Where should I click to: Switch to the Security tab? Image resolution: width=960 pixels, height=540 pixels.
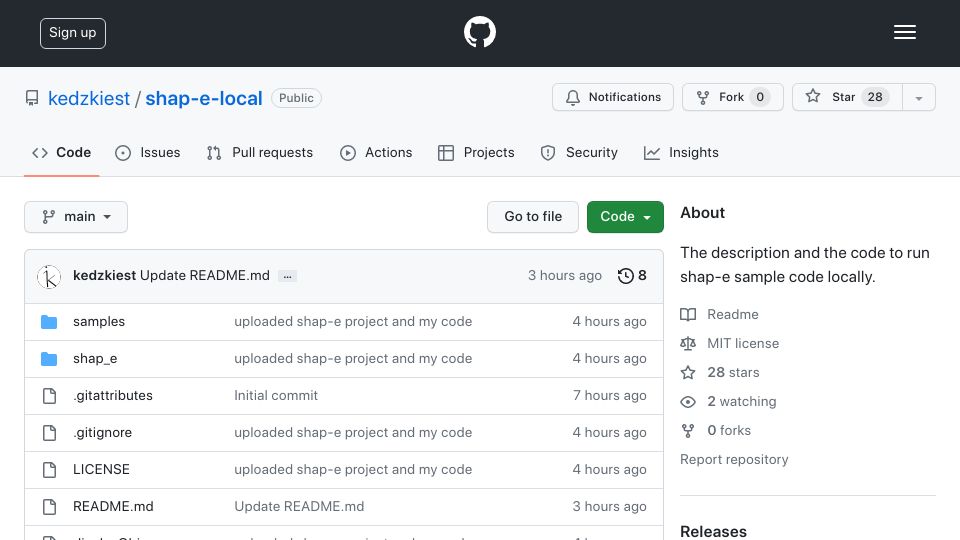pos(579,152)
